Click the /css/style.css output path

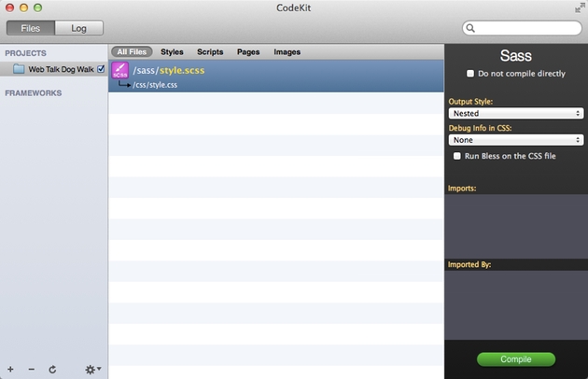point(155,85)
